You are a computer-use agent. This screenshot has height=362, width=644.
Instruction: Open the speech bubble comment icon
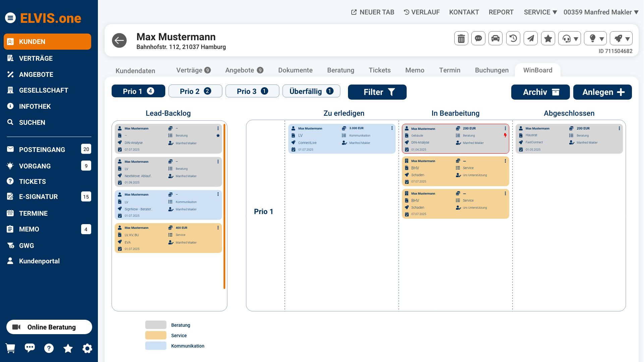pos(478,39)
